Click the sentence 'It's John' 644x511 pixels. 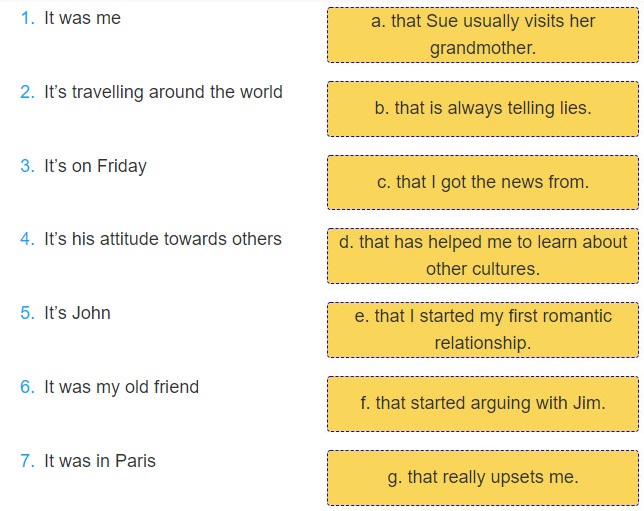pyautogui.click(x=77, y=313)
